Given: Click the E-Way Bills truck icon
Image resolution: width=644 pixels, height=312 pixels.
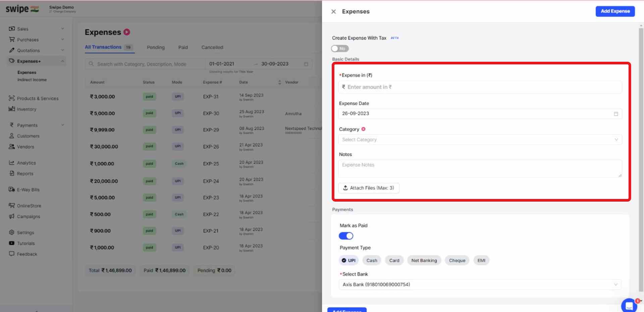Looking at the screenshot, I should click(x=12, y=189).
